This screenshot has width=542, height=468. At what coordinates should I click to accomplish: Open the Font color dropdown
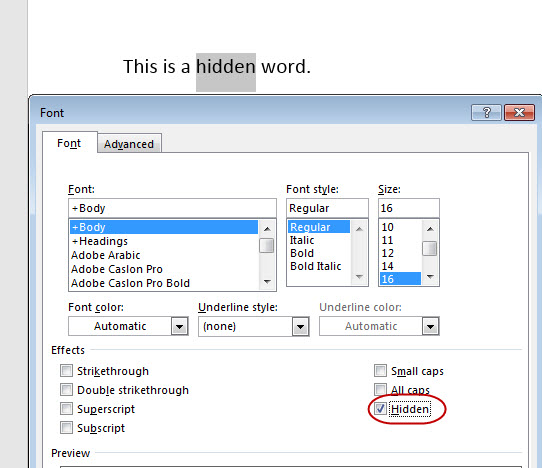pos(179,326)
